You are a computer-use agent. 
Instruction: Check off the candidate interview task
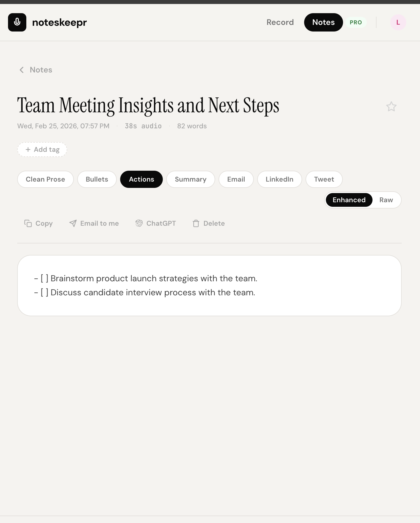click(x=44, y=292)
